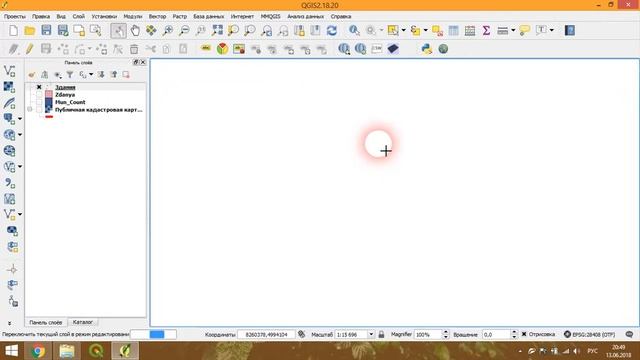
Task: Refresh the map canvas
Action: (331, 31)
